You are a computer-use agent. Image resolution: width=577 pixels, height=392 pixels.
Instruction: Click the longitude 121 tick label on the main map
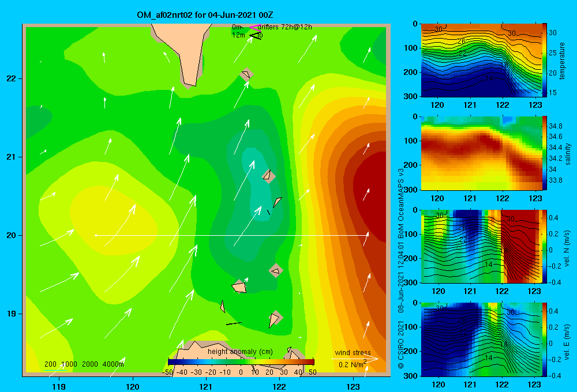pyautogui.click(x=206, y=386)
